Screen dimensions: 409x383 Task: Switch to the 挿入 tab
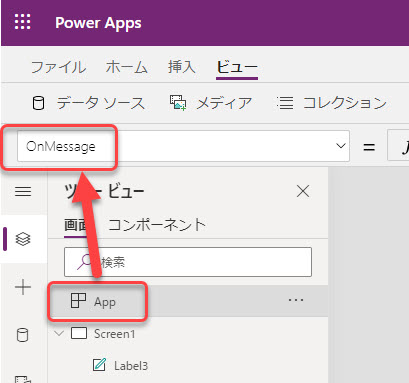pos(182,67)
